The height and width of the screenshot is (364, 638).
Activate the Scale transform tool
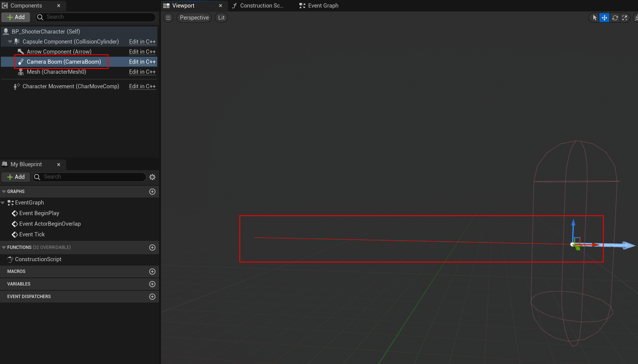pos(625,18)
